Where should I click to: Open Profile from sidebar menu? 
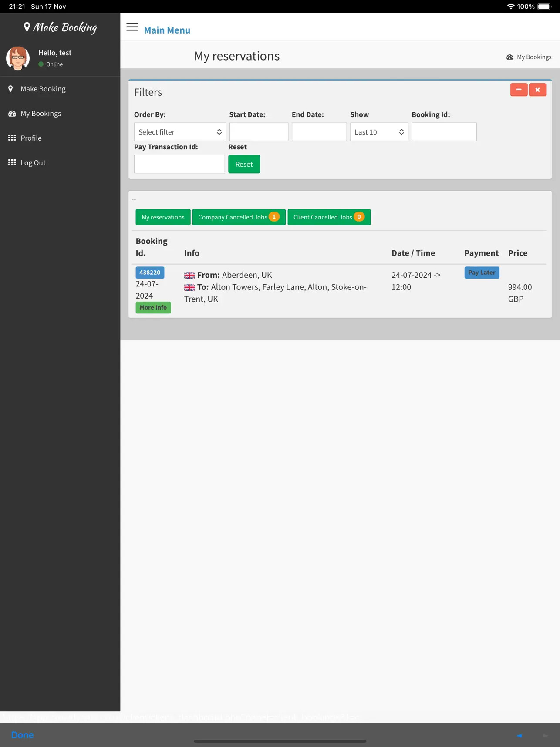pos(31,138)
